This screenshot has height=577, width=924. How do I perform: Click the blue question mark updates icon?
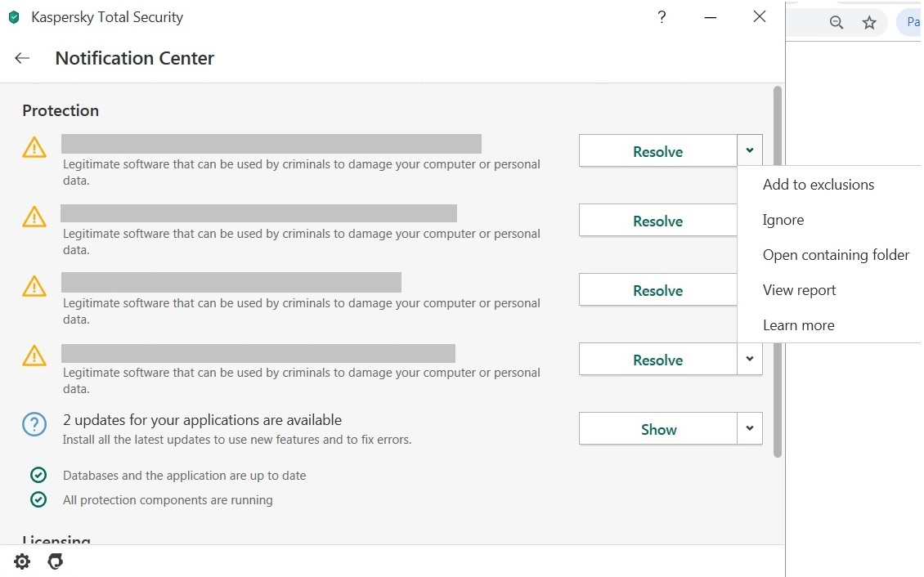coord(34,424)
